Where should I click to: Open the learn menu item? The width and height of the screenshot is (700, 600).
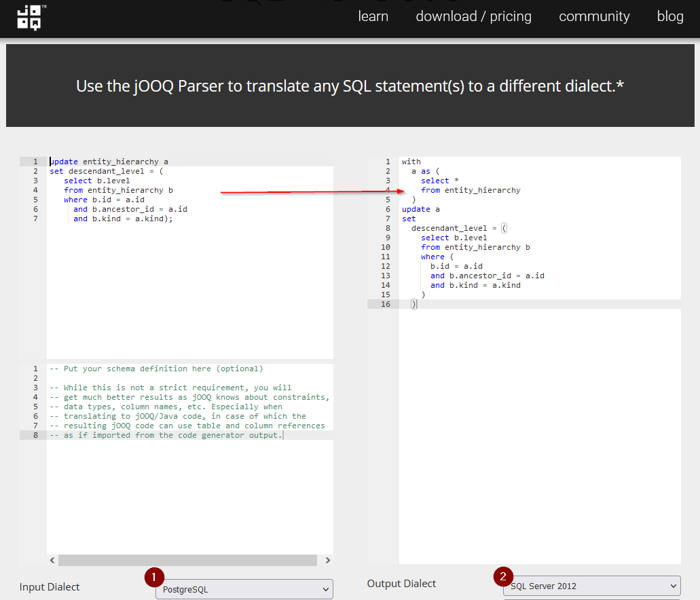373,16
